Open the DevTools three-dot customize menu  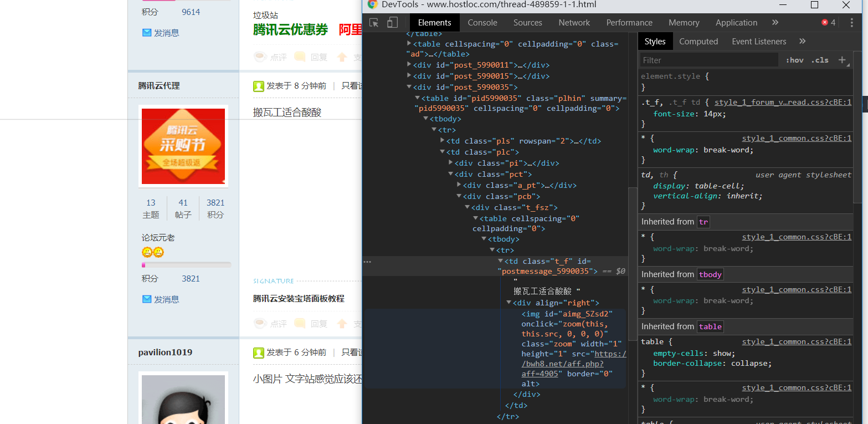pyautogui.click(x=850, y=23)
